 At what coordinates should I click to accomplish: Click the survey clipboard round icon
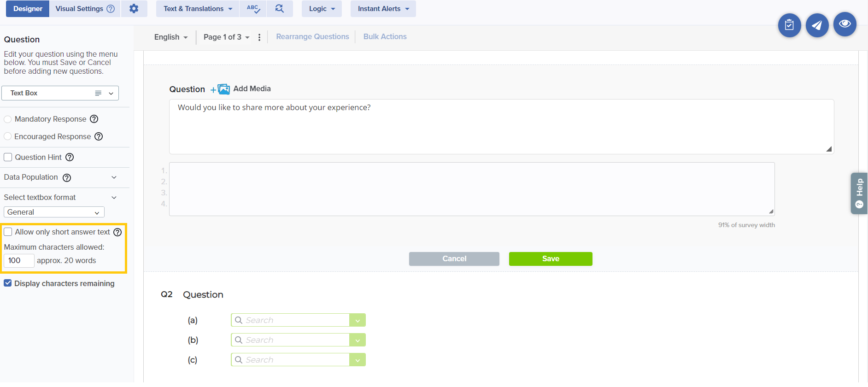coord(789,25)
